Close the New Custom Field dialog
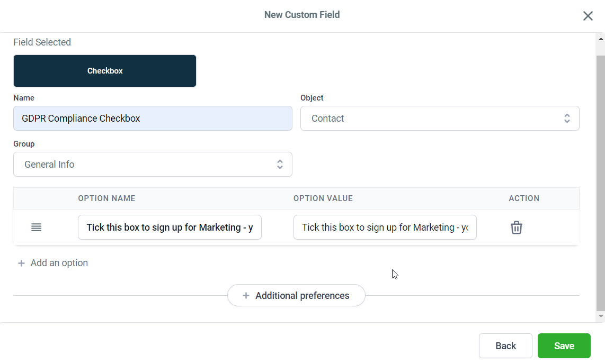 point(588,16)
